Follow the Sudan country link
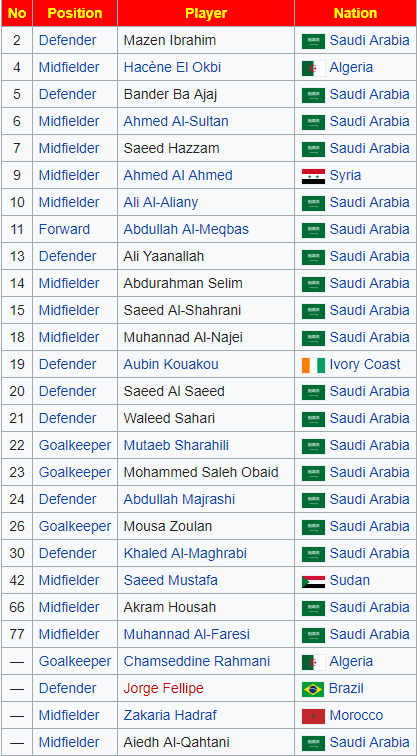 [350, 580]
